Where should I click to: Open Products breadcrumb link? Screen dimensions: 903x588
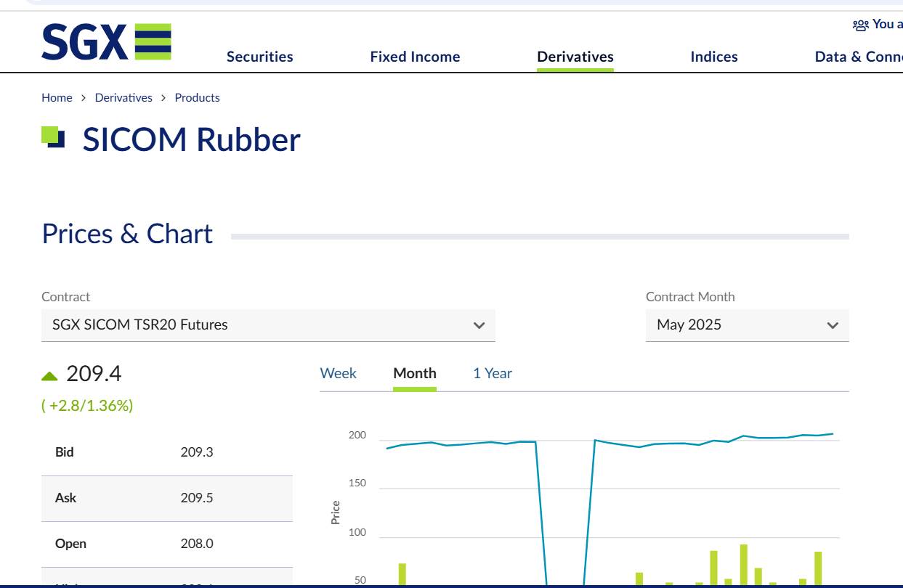pyautogui.click(x=197, y=98)
